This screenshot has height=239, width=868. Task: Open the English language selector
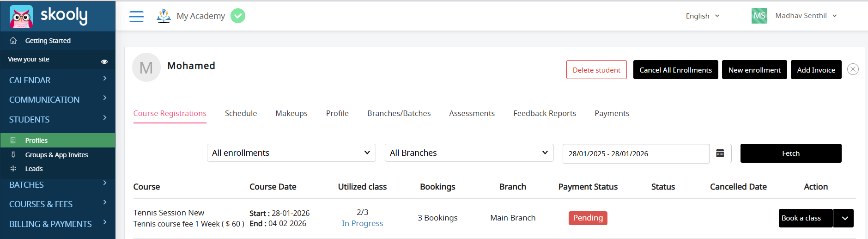[x=702, y=16]
